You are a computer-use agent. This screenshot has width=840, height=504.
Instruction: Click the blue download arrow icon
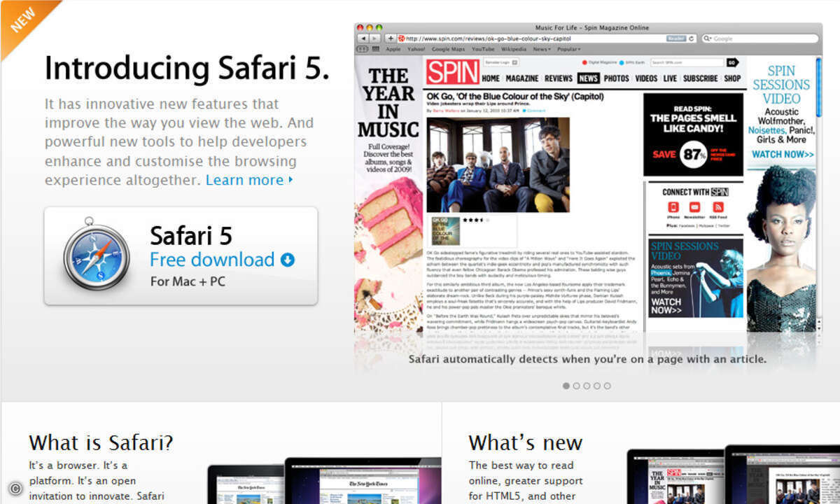pos(288,260)
